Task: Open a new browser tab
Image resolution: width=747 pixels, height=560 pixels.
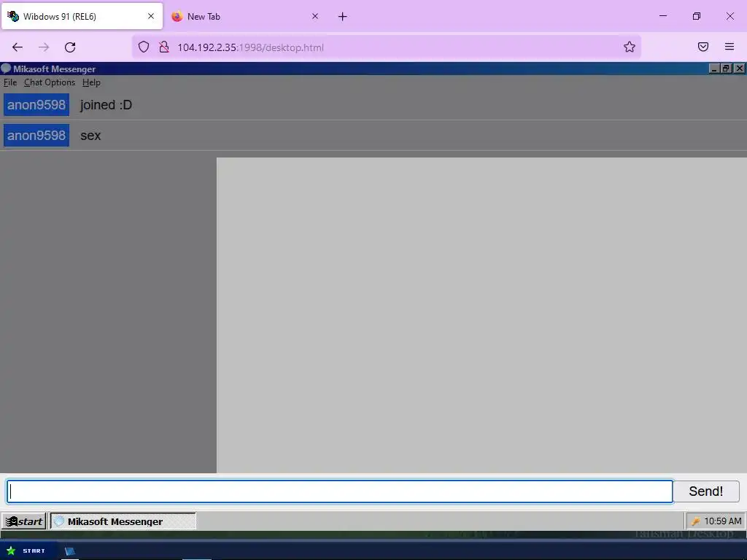Action: point(343,17)
